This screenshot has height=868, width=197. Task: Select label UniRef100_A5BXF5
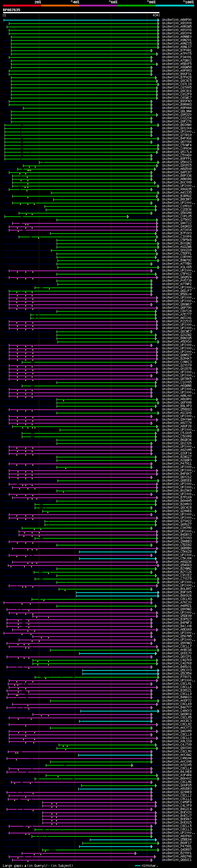point(177,64)
